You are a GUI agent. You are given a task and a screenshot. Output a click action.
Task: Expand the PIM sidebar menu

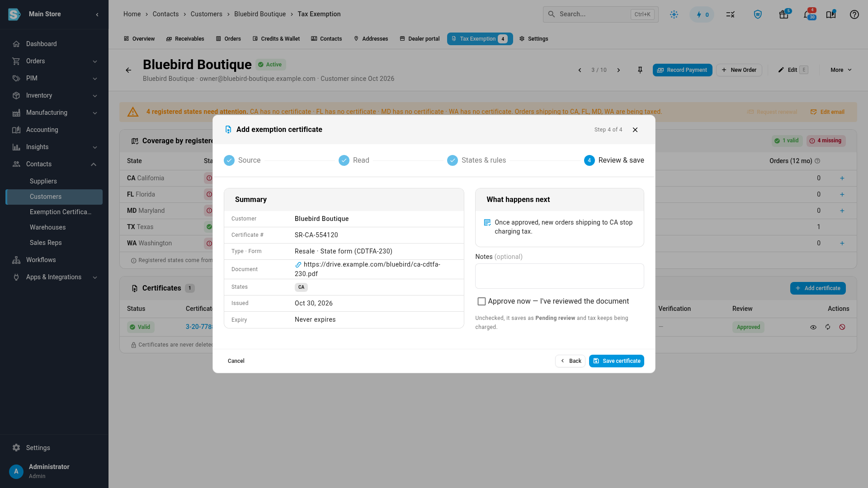click(54, 78)
